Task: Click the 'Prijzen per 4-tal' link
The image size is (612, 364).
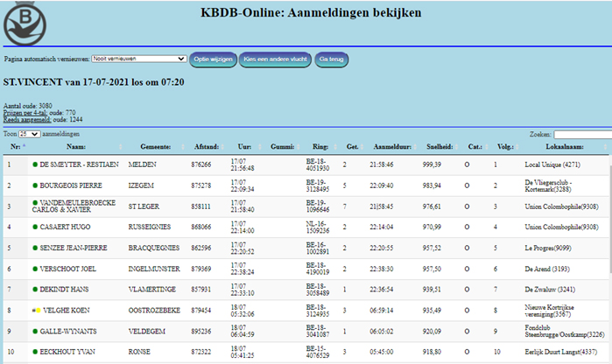Action: coord(26,112)
